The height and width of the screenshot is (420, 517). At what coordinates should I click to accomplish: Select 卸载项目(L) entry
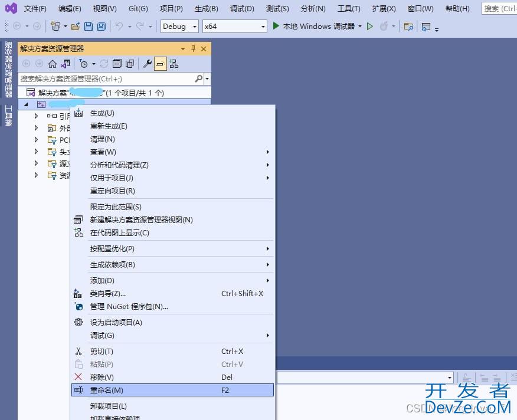[x=172, y=406]
